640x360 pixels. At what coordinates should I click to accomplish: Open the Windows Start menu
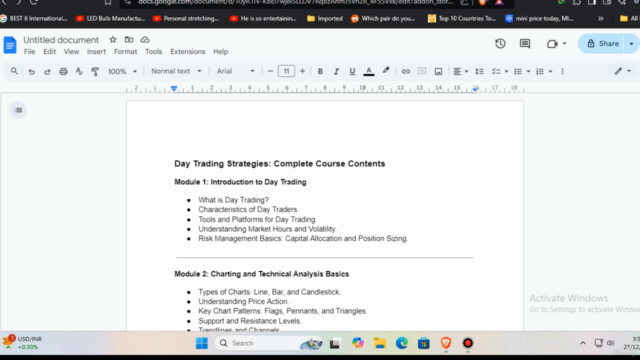[x=202, y=343]
